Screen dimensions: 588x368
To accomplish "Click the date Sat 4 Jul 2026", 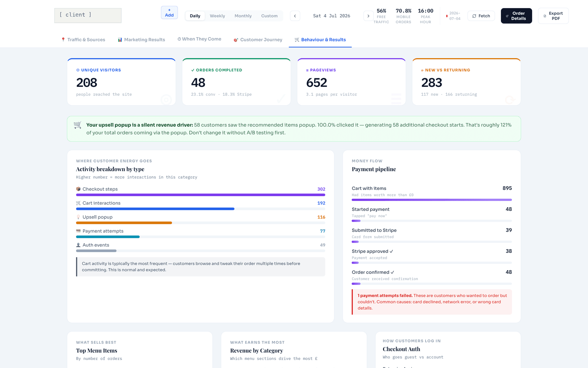I will tap(331, 16).
